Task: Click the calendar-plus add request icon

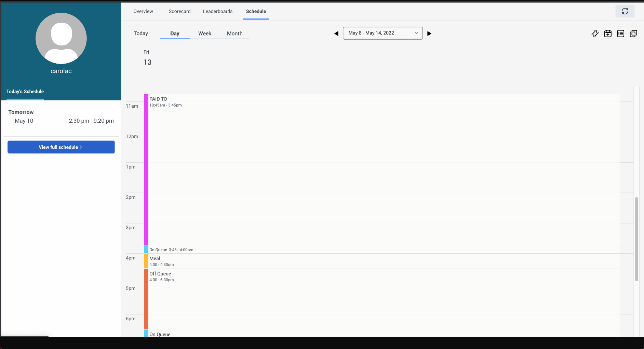Action: click(608, 33)
